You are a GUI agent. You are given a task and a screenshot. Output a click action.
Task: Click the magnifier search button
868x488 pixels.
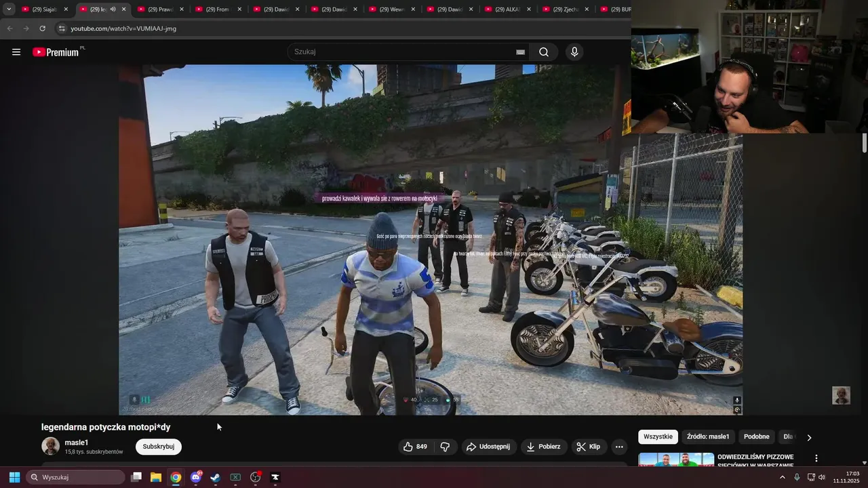pos(544,52)
